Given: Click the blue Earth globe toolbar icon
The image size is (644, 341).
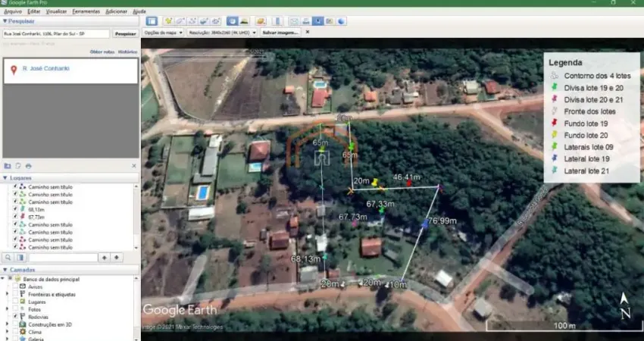Looking at the screenshot, I should click(342, 21).
